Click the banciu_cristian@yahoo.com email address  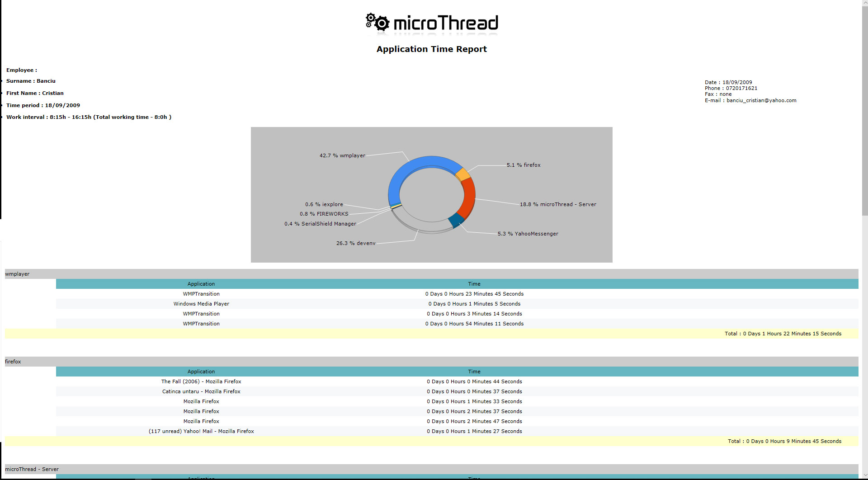[761, 100]
